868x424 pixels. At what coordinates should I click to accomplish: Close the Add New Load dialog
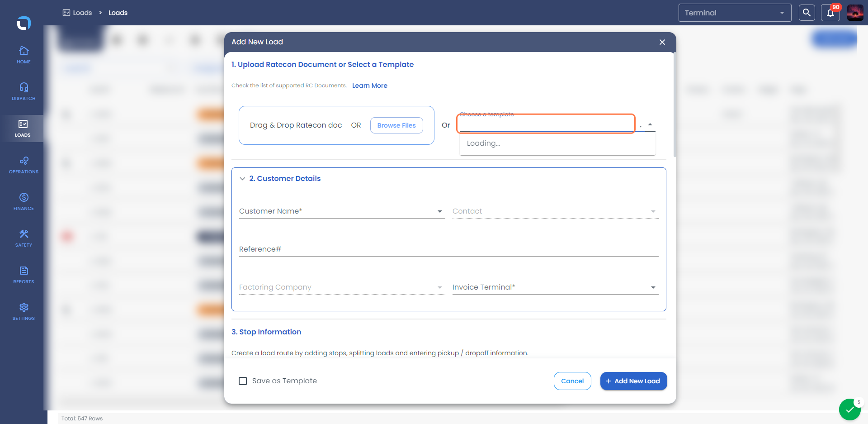click(662, 42)
